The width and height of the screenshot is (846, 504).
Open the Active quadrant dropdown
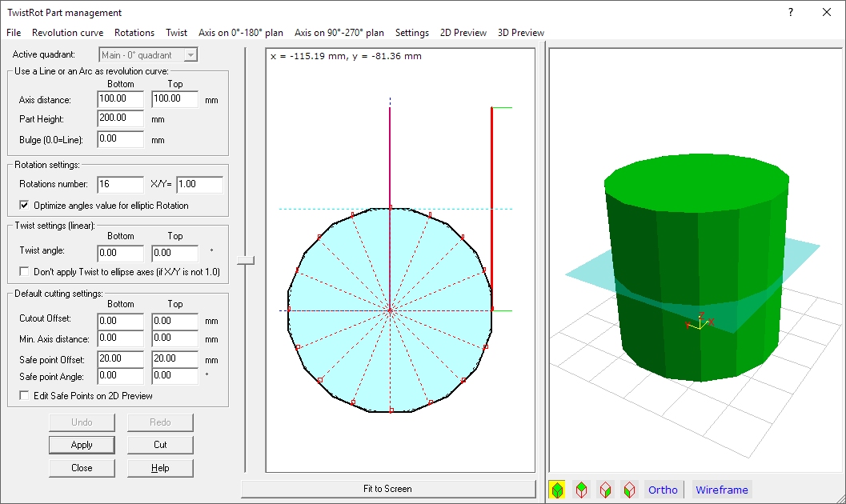pos(190,55)
